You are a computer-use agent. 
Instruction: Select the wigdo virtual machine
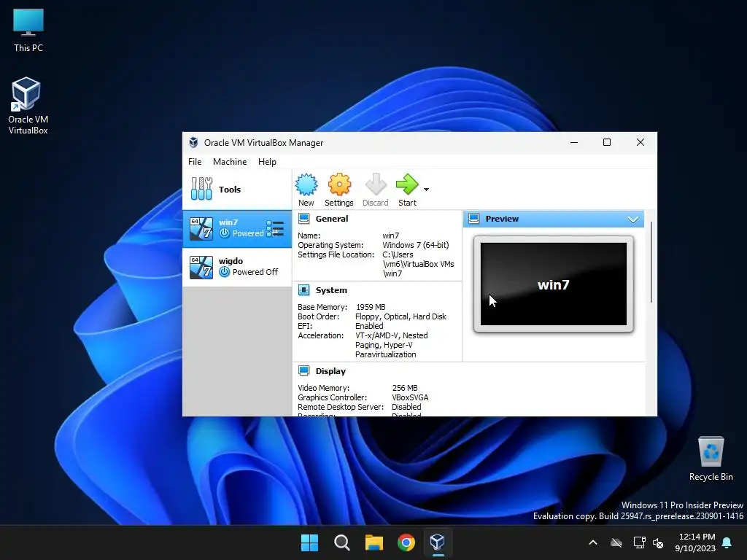[237, 267]
